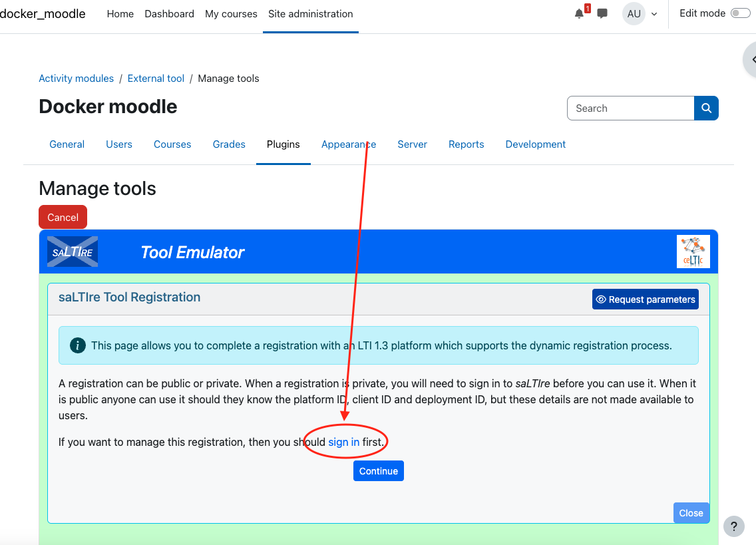This screenshot has height=545, width=756.
Task: Click the docker_moodle site name
Action: pyautogui.click(x=43, y=14)
